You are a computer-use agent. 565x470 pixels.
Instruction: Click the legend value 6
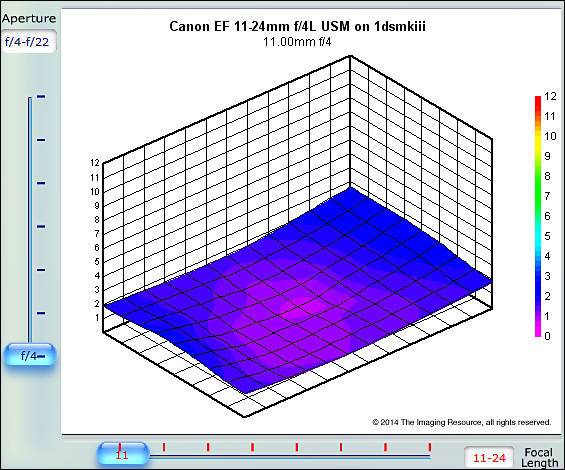547,216
